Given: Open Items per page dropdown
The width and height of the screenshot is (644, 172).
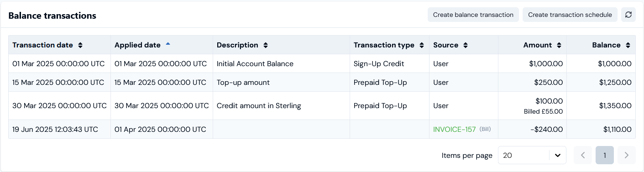Looking at the screenshot, I should pyautogui.click(x=532, y=155).
